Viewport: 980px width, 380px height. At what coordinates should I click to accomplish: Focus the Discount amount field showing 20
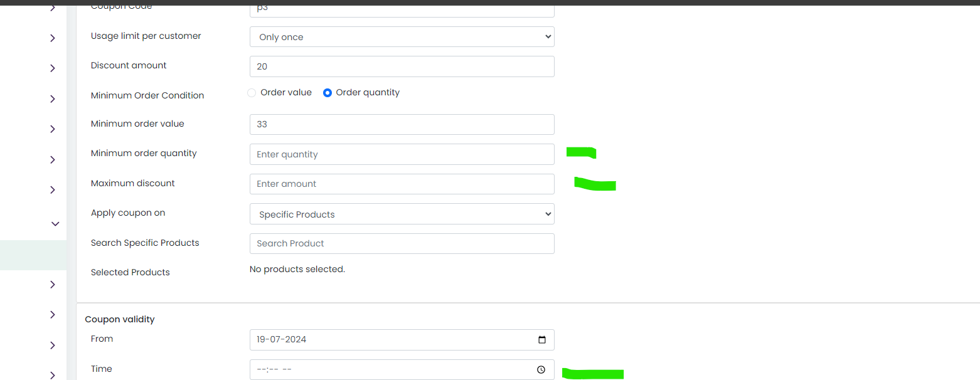(x=402, y=66)
